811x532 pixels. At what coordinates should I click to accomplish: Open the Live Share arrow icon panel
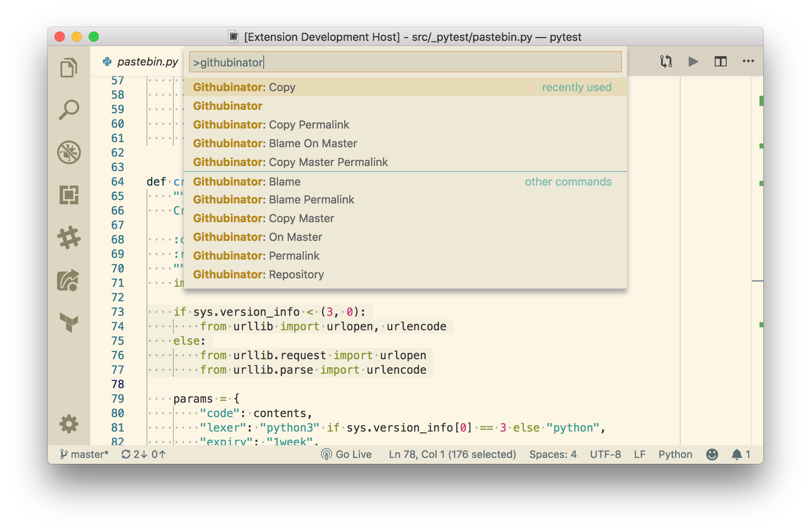(x=69, y=280)
